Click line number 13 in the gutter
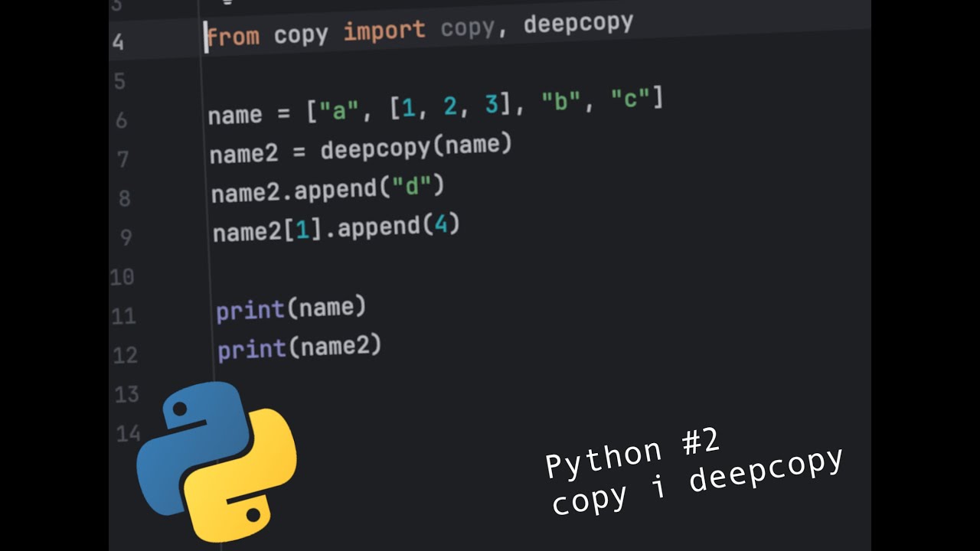Screen dimensions: 980x551 [x=126, y=395]
